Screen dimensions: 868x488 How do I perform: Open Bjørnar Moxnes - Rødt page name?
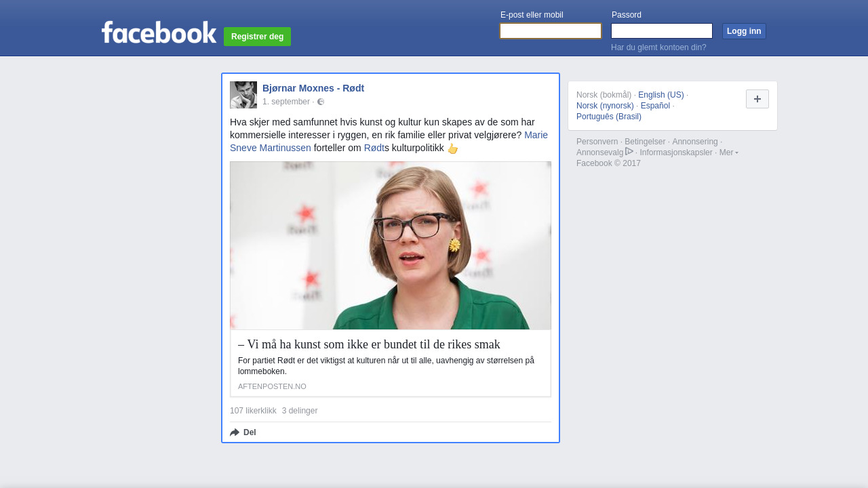(x=313, y=88)
